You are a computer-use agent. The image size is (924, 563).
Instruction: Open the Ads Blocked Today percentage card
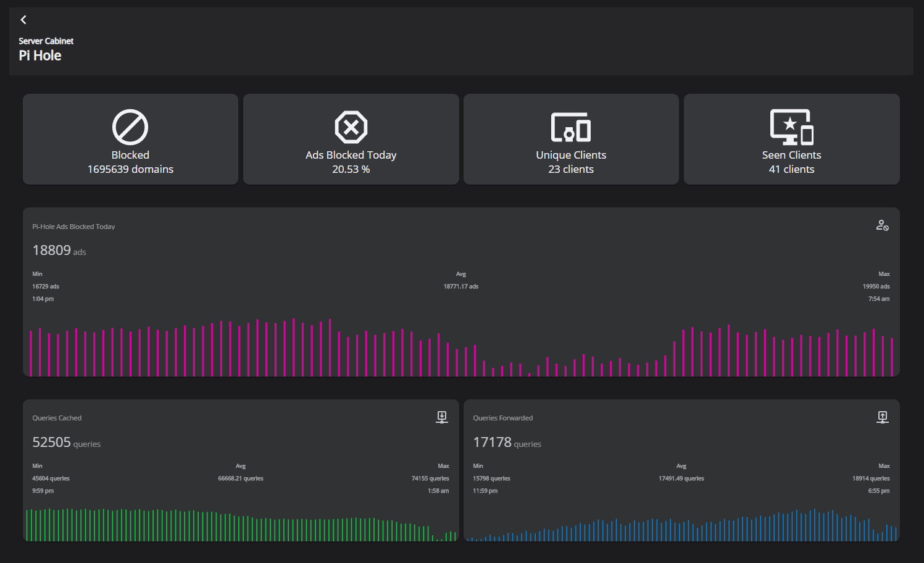coord(351,139)
